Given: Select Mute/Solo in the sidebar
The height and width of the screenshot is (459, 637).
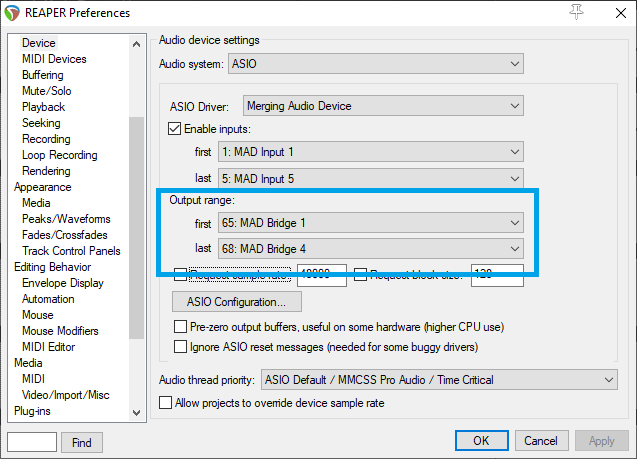Looking at the screenshot, I should point(47,91).
